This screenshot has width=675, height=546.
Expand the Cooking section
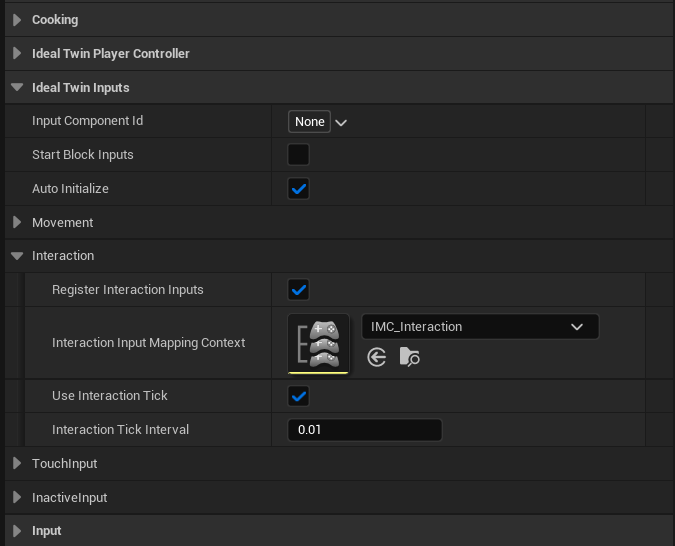point(17,20)
